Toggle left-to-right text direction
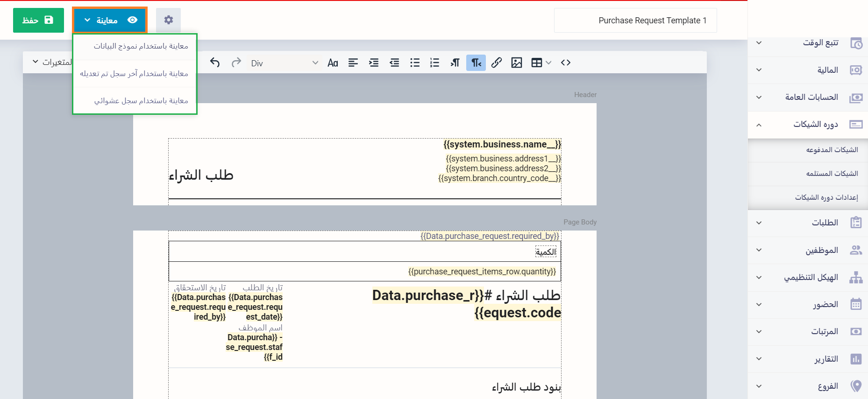This screenshot has width=868, height=399. point(455,63)
